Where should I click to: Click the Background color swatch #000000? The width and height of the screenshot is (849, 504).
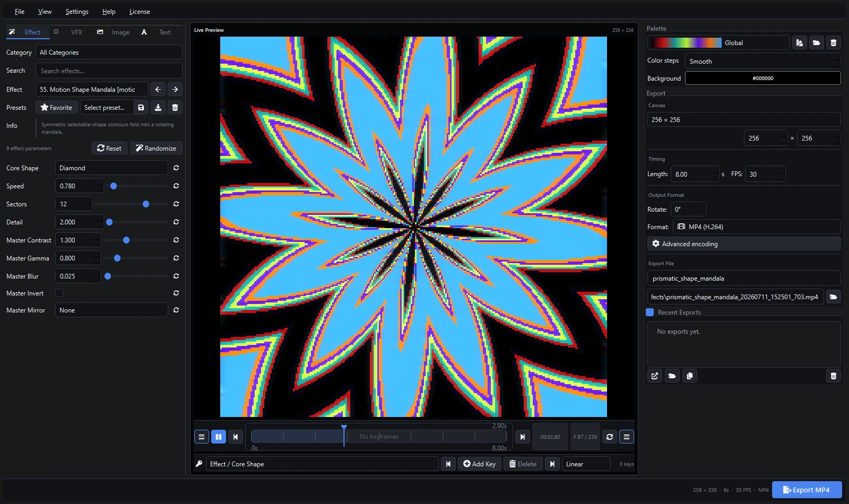pyautogui.click(x=763, y=79)
